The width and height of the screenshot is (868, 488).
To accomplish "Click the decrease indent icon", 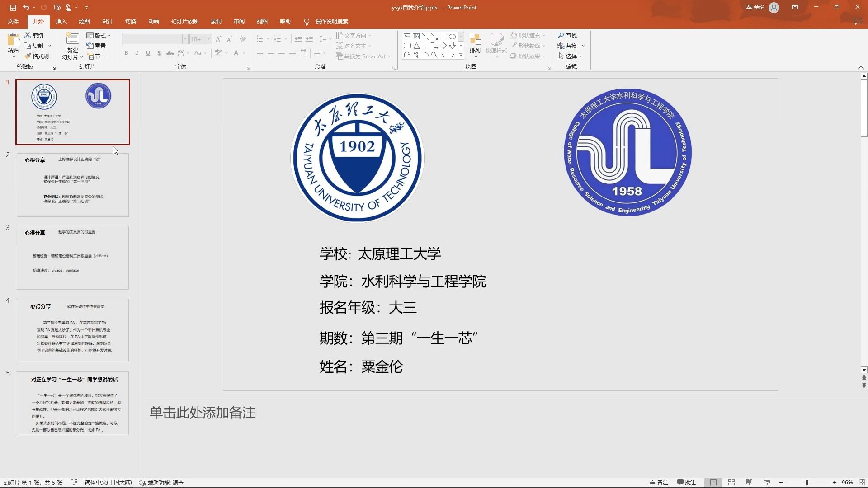I will pos(298,39).
